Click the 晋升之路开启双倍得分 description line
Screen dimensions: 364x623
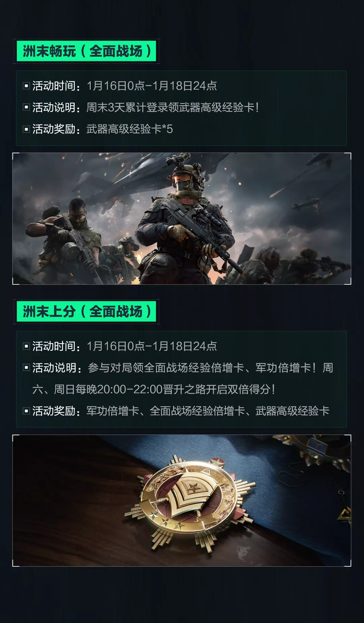pyautogui.click(x=154, y=390)
